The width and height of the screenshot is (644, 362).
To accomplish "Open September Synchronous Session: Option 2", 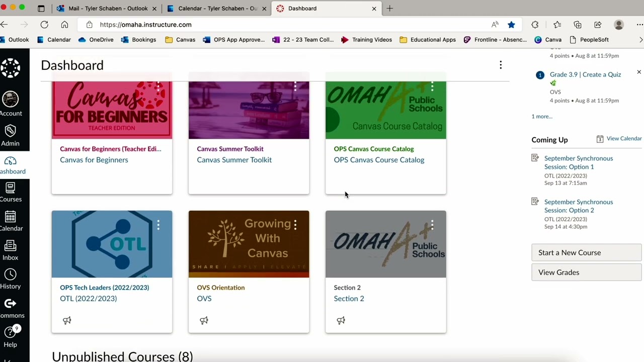I will coord(579,206).
